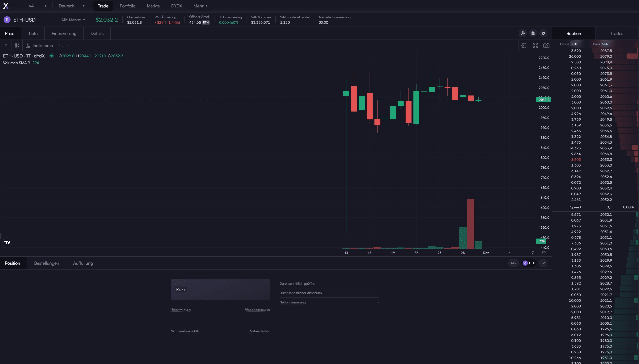Open the Finanzierung tab
The image size is (639, 364).
pos(64,33)
